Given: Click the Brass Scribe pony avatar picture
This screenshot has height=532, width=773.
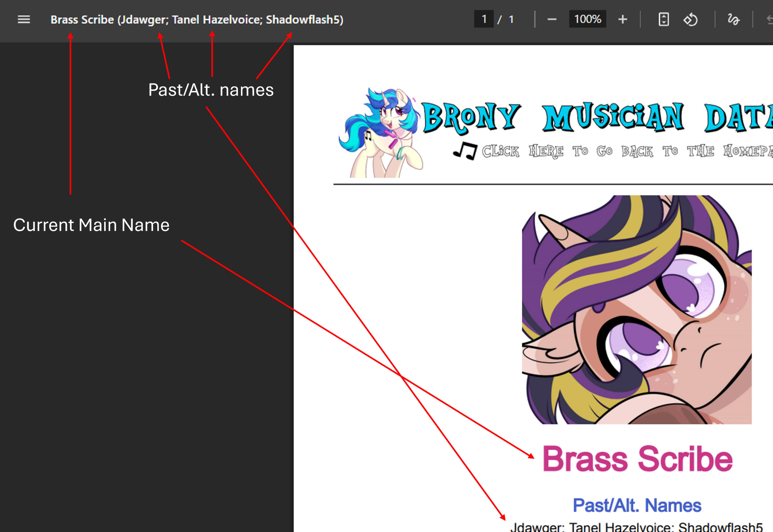Looking at the screenshot, I should coord(636,309).
